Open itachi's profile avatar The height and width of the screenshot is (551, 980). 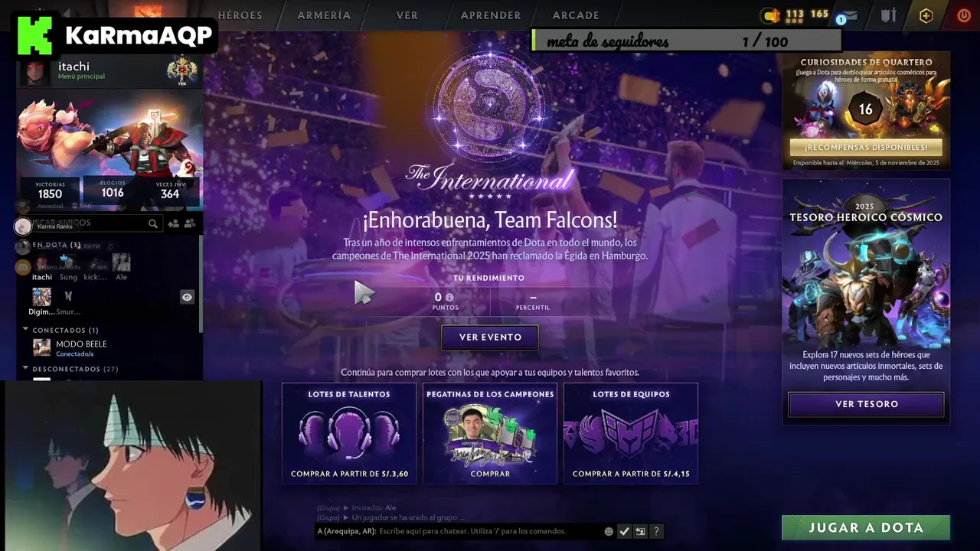[35, 72]
